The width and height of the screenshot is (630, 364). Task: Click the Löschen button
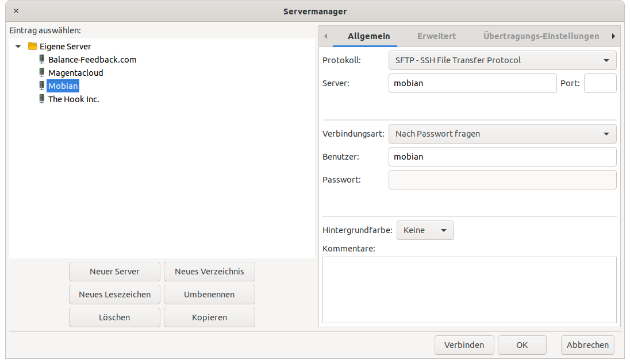(114, 317)
